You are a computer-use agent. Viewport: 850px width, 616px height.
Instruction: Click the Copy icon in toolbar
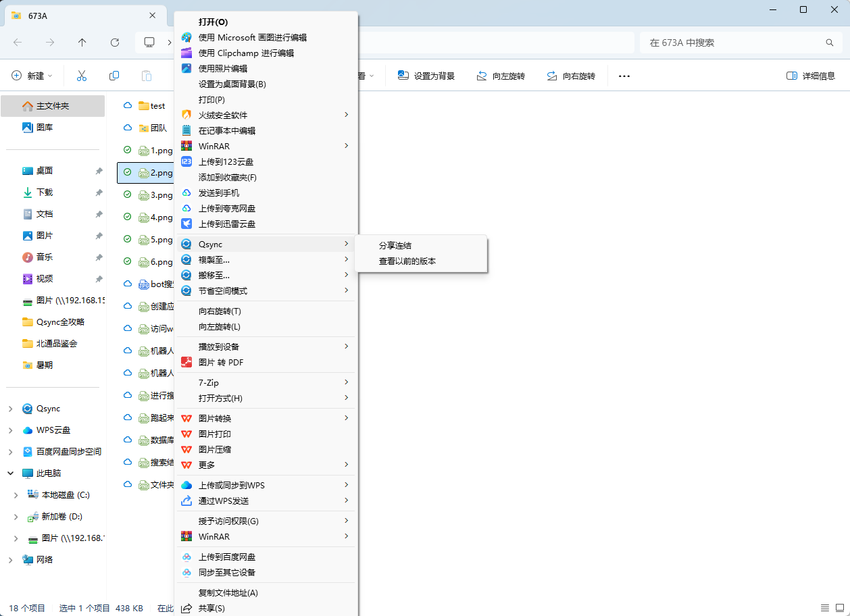pyautogui.click(x=114, y=76)
